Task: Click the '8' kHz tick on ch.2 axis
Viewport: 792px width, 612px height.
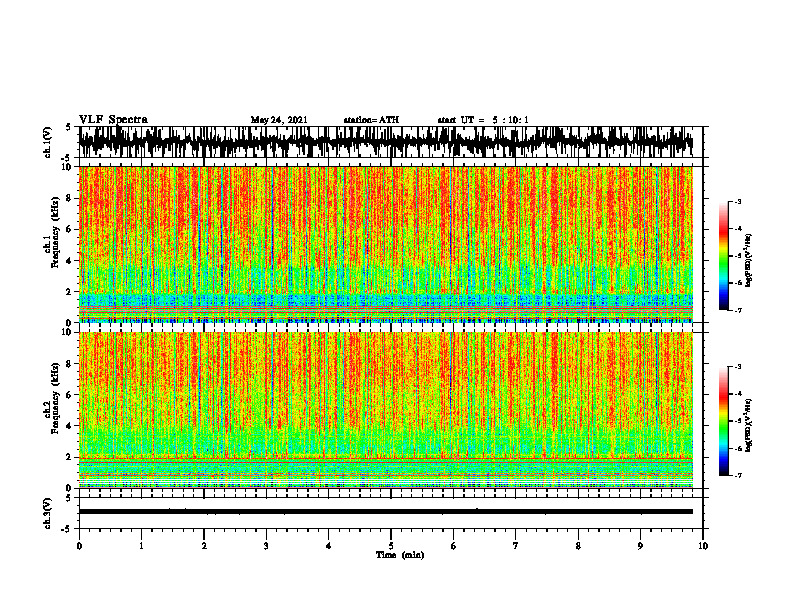Action: (x=70, y=364)
